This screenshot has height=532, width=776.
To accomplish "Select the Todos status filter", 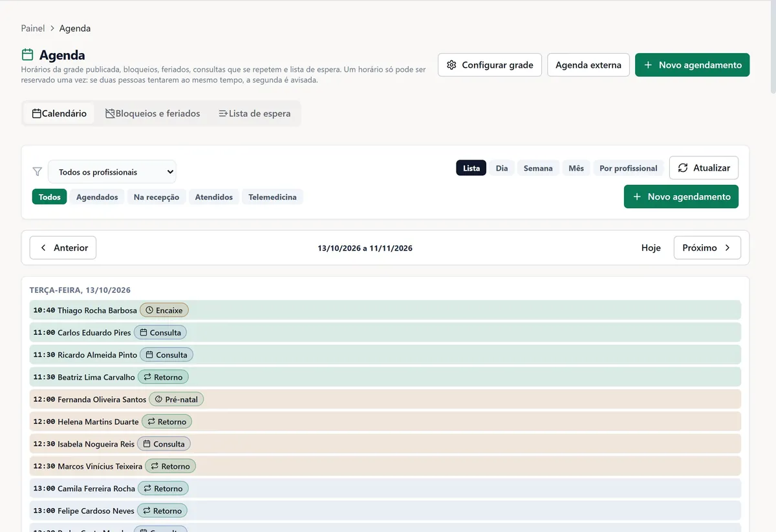I will pyautogui.click(x=50, y=197).
